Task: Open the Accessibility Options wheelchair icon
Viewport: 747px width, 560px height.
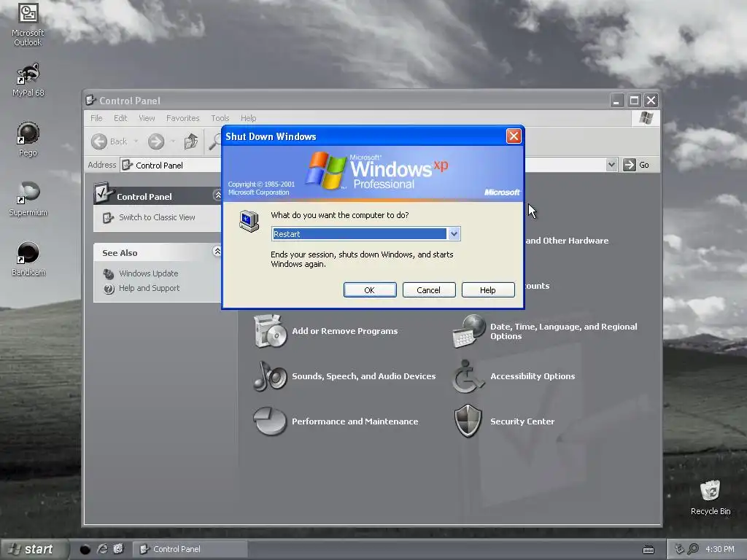Action: [468, 376]
